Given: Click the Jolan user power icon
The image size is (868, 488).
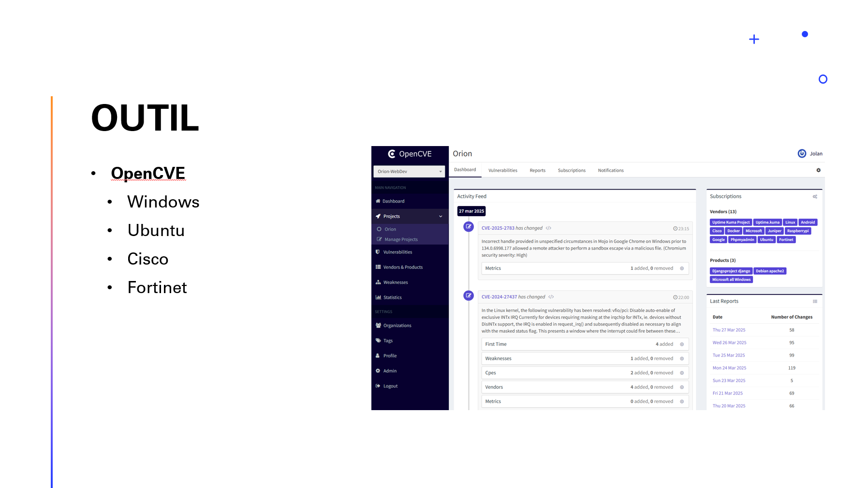Looking at the screenshot, I should tap(802, 153).
